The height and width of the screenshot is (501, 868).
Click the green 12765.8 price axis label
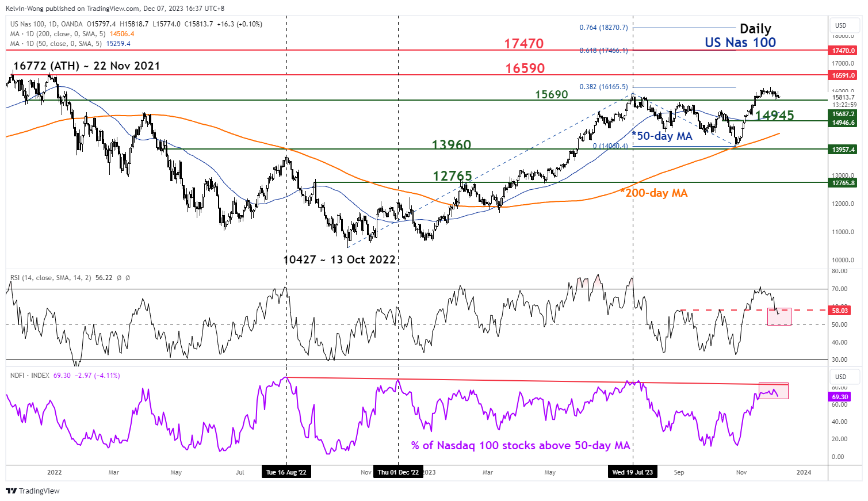coord(844,183)
